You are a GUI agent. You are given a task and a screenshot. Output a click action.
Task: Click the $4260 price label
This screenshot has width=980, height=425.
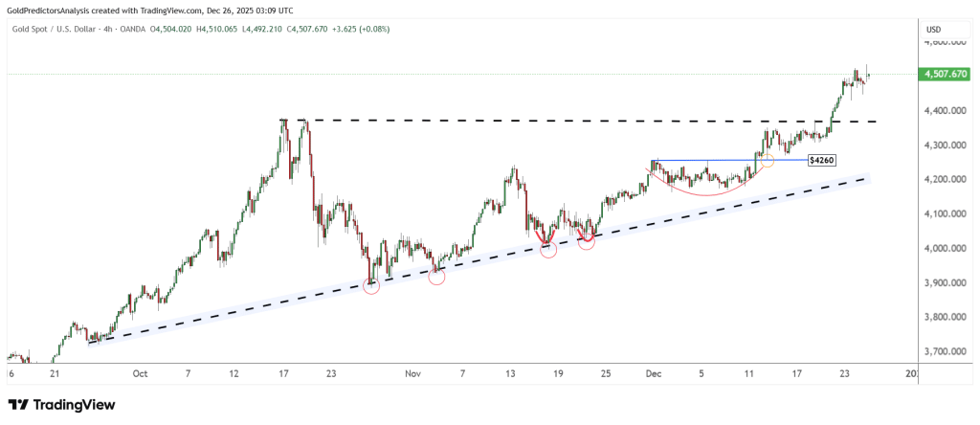[823, 161]
